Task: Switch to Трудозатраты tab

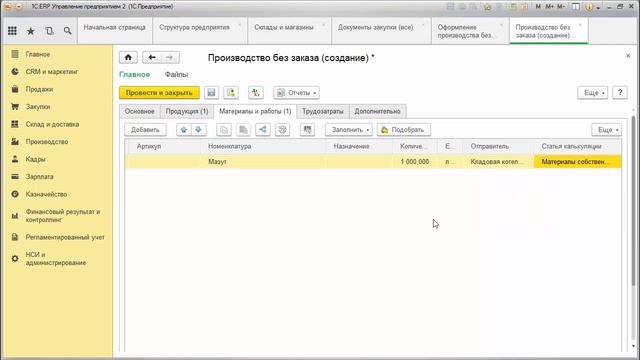Action: click(x=323, y=111)
